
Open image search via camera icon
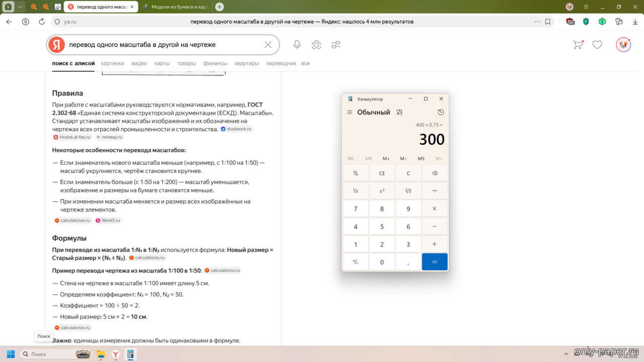coord(316,45)
